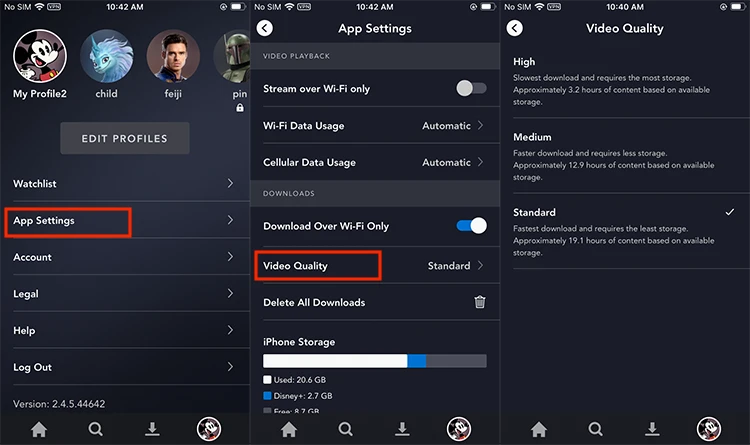Tap Home icon in the profile screen
Viewport: 750px width, 445px height.
pos(39,429)
